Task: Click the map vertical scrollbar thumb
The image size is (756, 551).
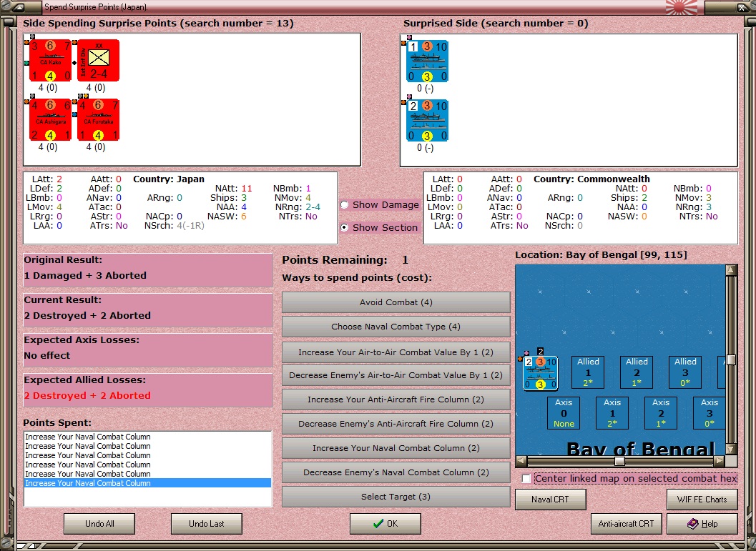Action: [x=731, y=359]
